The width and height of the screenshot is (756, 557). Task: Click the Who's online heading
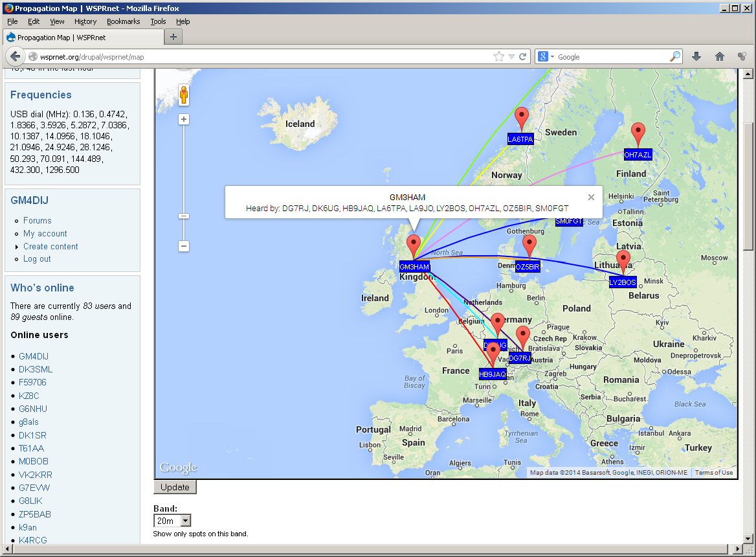click(43, 288)
